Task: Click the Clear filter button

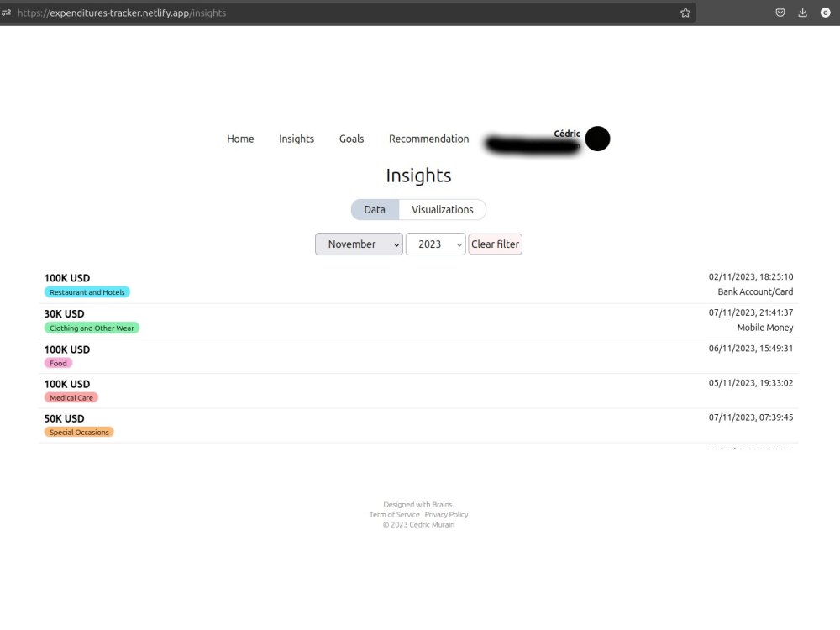Action: click(495, 244)
